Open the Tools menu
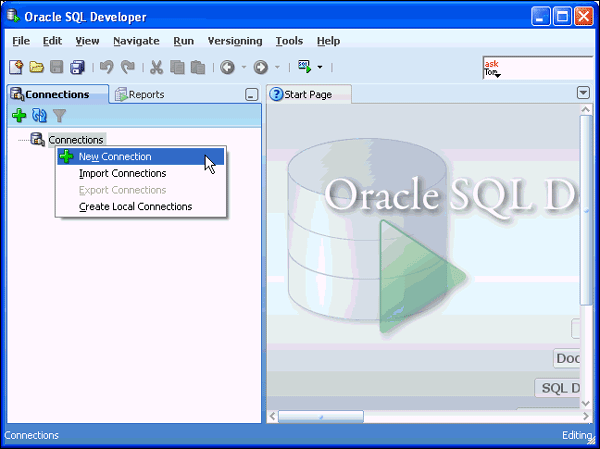 (x=289, y=41)
